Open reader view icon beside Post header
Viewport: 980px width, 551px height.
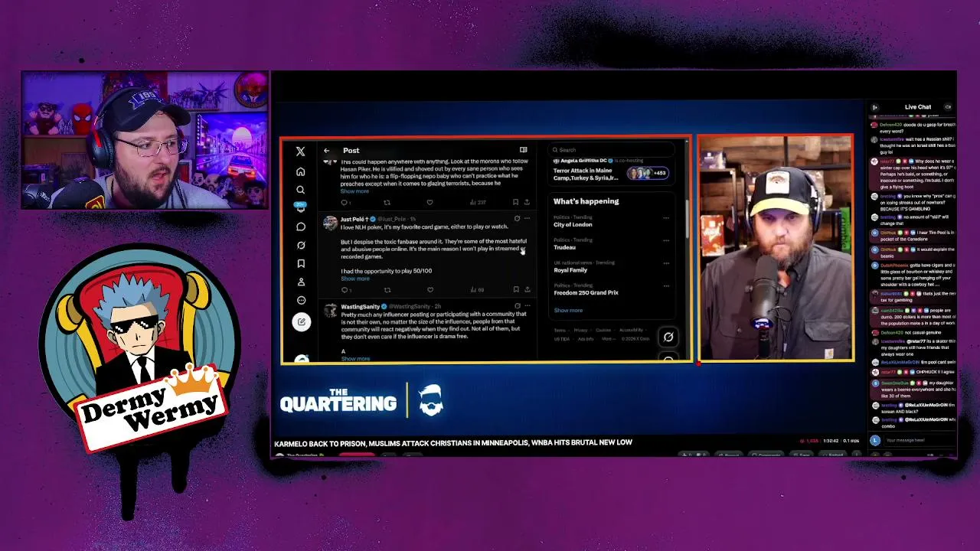[523, 150]
